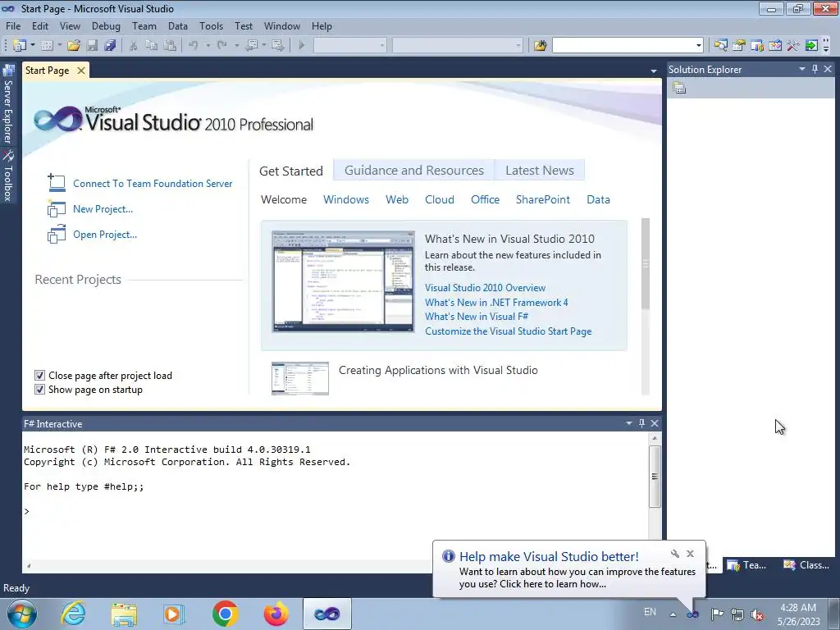Select the Windows category on Get Started

[x=346, y=200]
